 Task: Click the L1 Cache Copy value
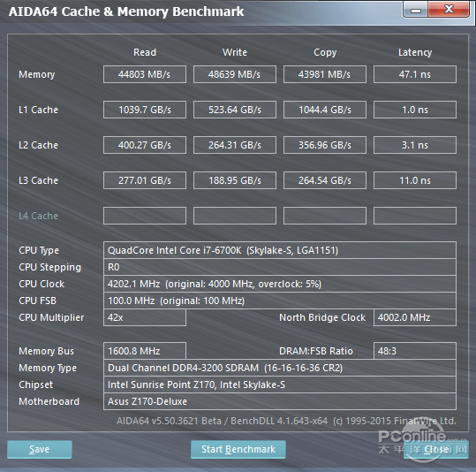pyautogui.click(x=325, y=110)
